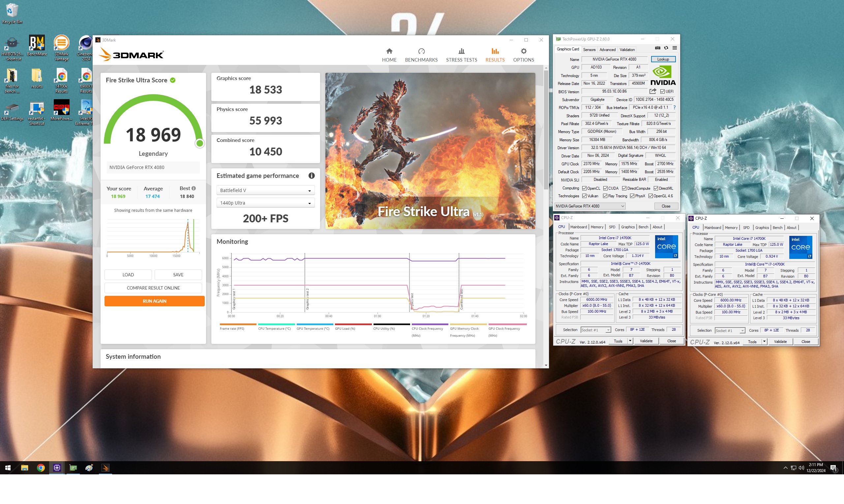Open 3DMark Vantage desktop icon

coord(61,48)
